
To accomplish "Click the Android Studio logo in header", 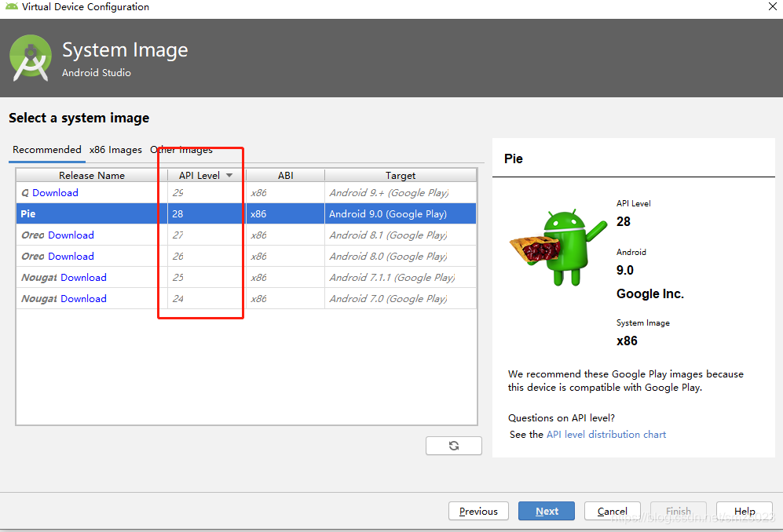I will (x=31, y=58).
